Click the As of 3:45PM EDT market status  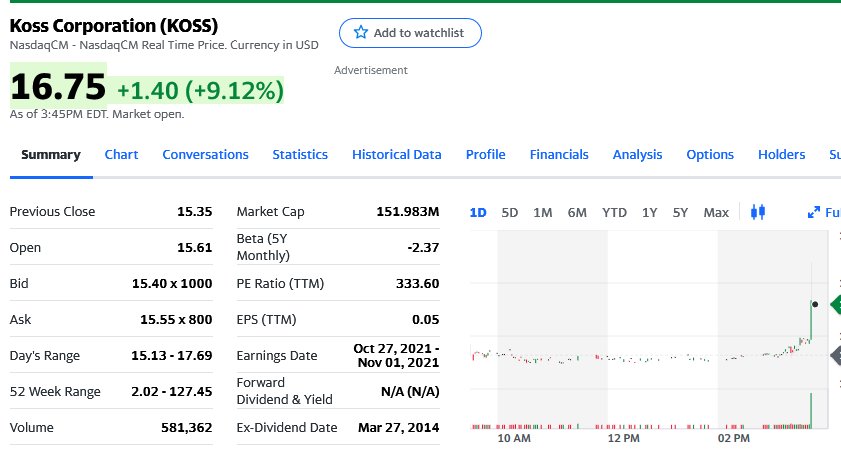coord(97,114)
